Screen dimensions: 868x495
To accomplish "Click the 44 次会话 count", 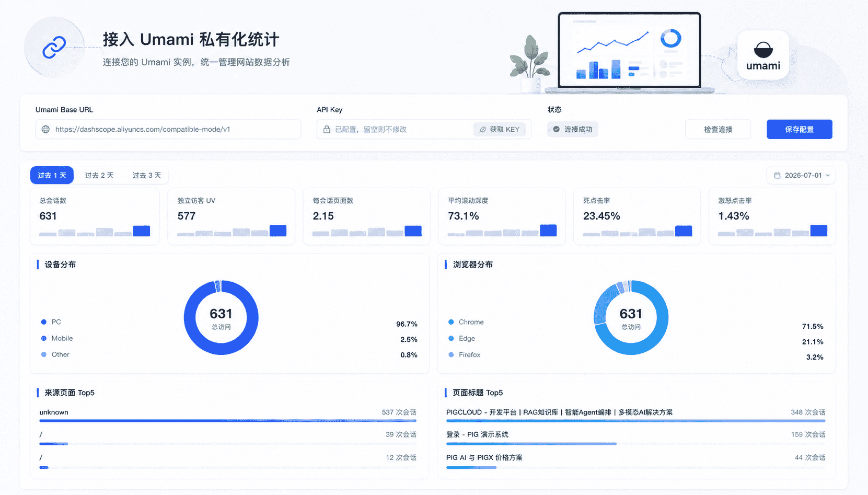I will tap(810, 457).
